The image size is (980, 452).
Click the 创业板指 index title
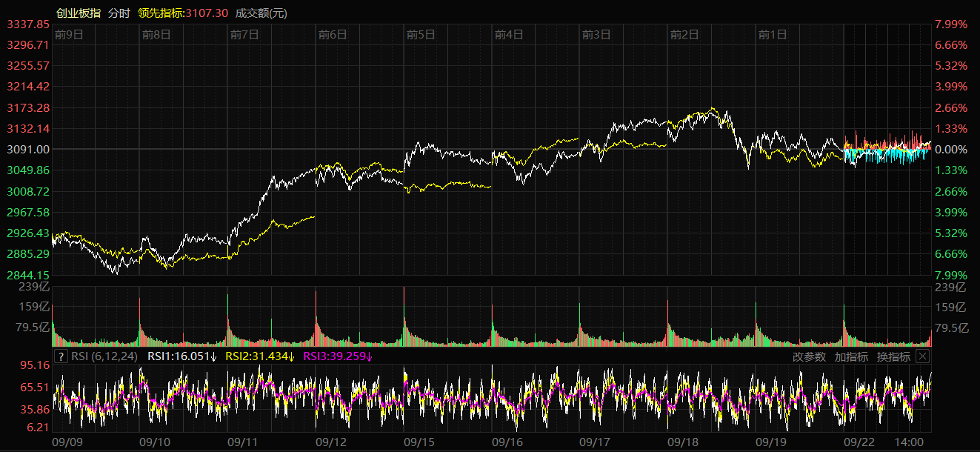coord(79,13)
